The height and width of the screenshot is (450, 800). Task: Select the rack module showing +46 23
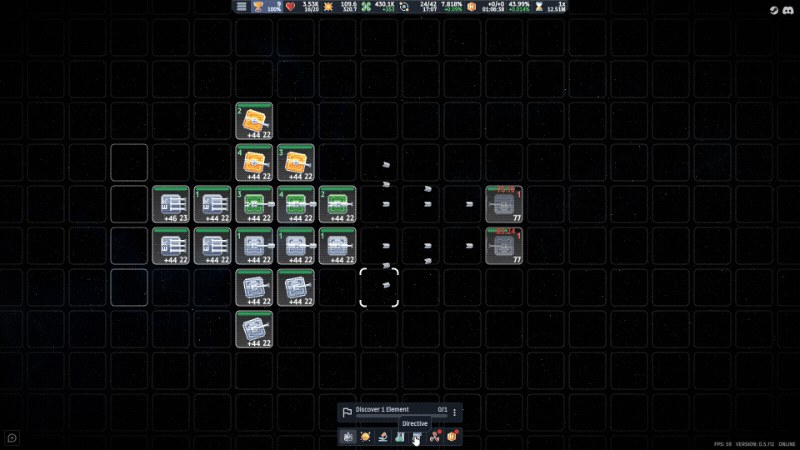tap(171, 205)
